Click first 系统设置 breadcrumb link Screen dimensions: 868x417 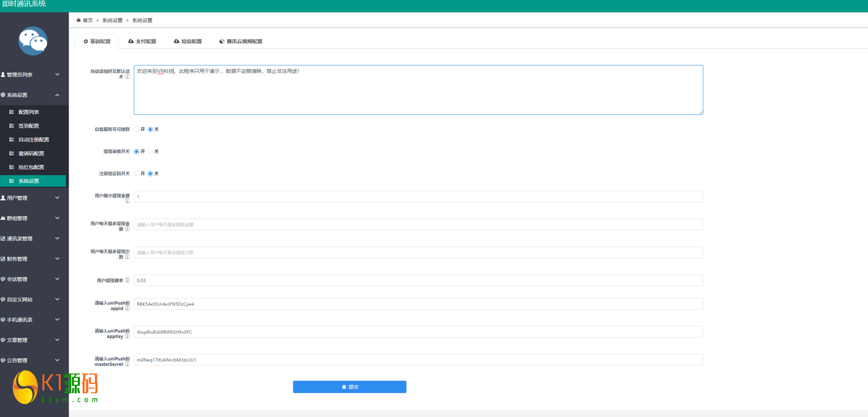112,20
